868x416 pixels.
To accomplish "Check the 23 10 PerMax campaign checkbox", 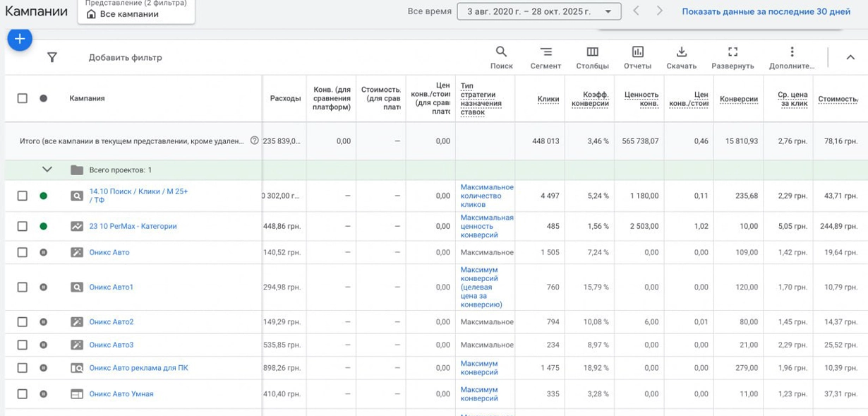I will point(23,227).
